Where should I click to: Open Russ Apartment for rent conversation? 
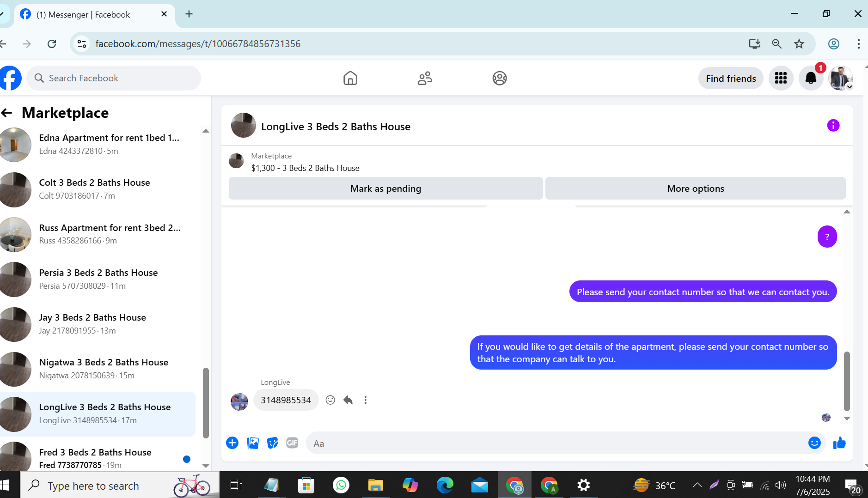(98, 235)
